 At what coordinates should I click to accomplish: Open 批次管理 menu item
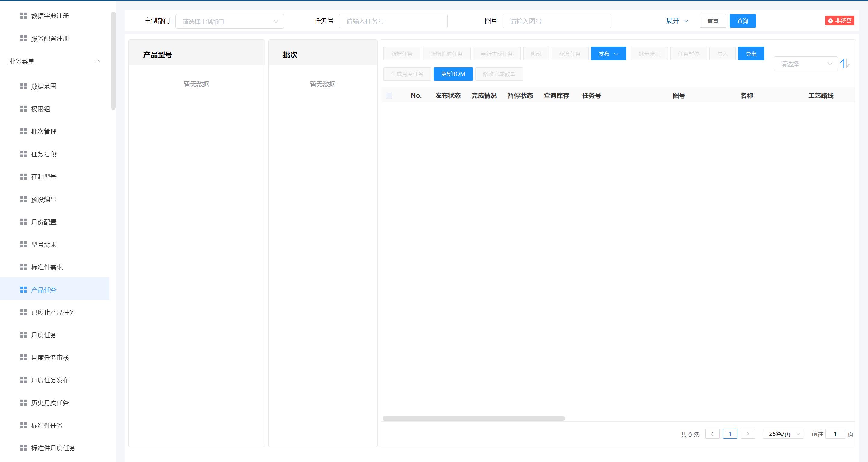point(55,131)
